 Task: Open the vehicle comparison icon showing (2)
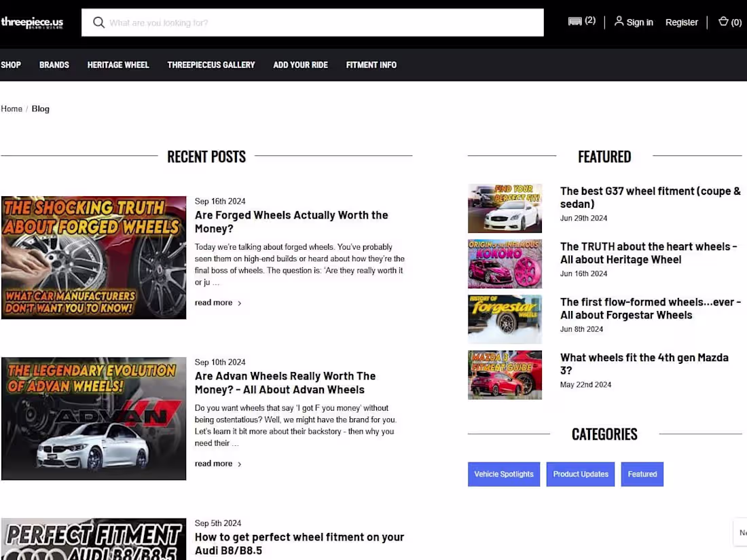coord(575,21)
